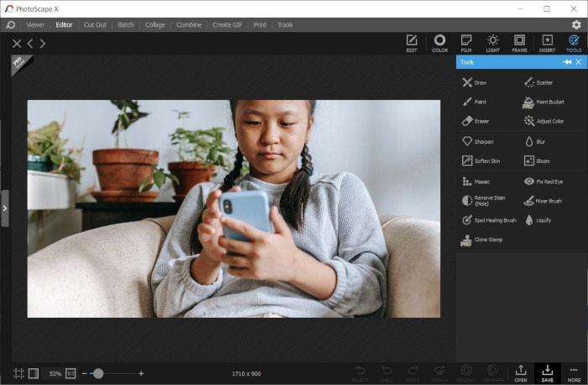Image resolution: width=588 pixels, height=385 pixels.
Task: Open the Color panel
Action: (439, 43)
